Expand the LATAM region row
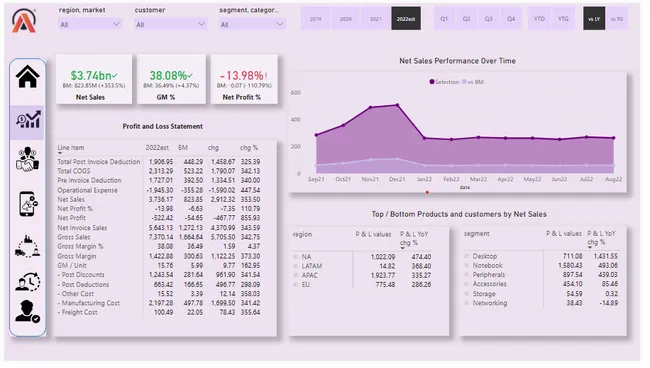Screen dimensions: 650x368 (x=296, y=266)
